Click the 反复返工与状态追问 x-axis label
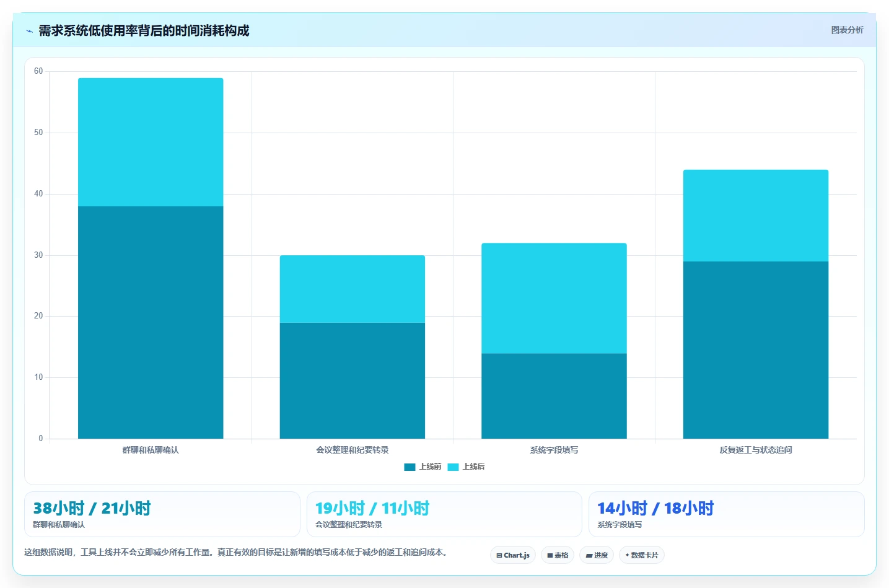The image size is (889, 588). click(x=756, y=450)
